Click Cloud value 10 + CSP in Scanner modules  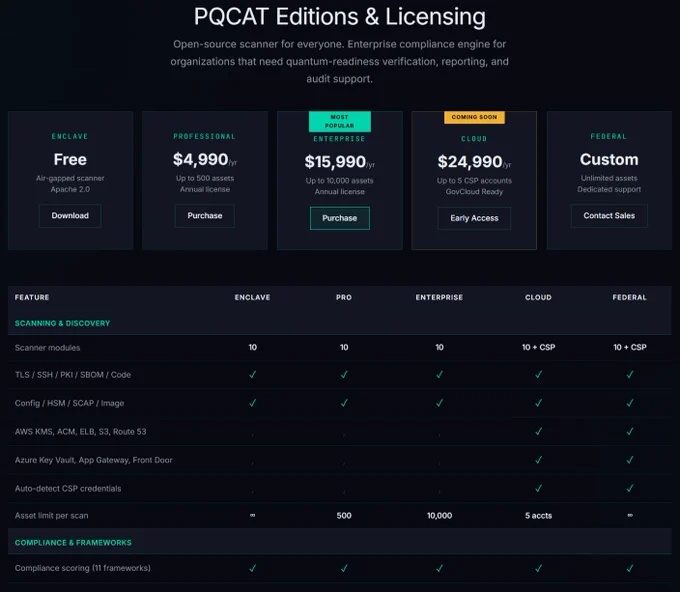[x=538, y=347]
